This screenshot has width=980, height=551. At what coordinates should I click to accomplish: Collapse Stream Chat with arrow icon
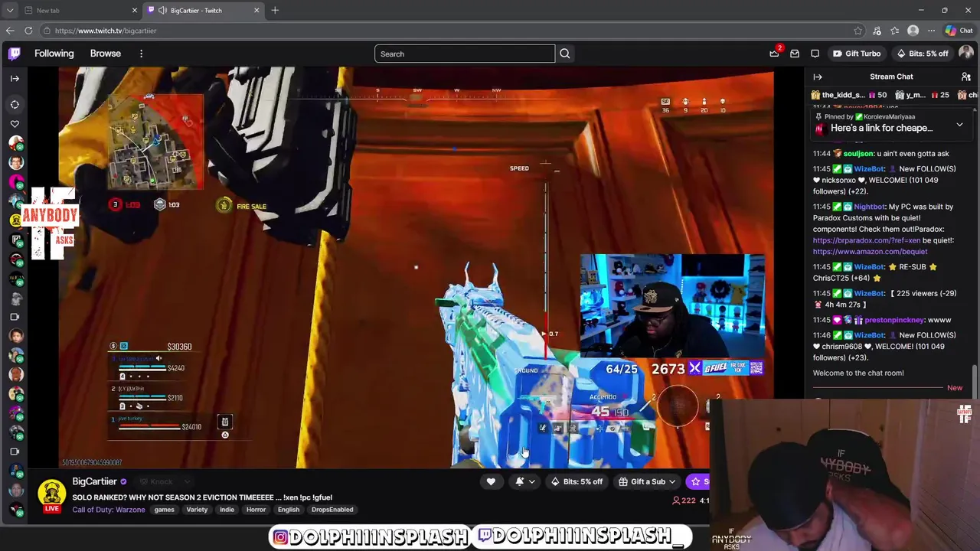click(818, 77)
